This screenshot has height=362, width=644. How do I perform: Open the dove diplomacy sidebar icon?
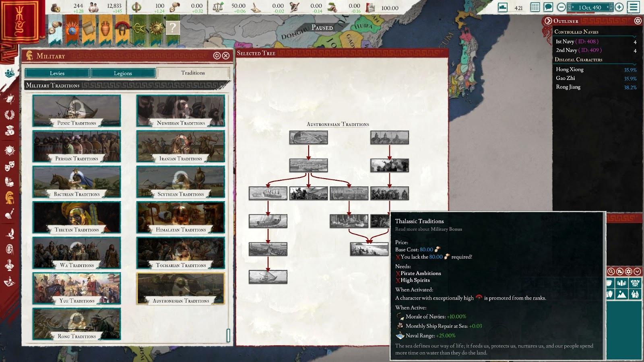pyautogui.click(x=10, y=233)
